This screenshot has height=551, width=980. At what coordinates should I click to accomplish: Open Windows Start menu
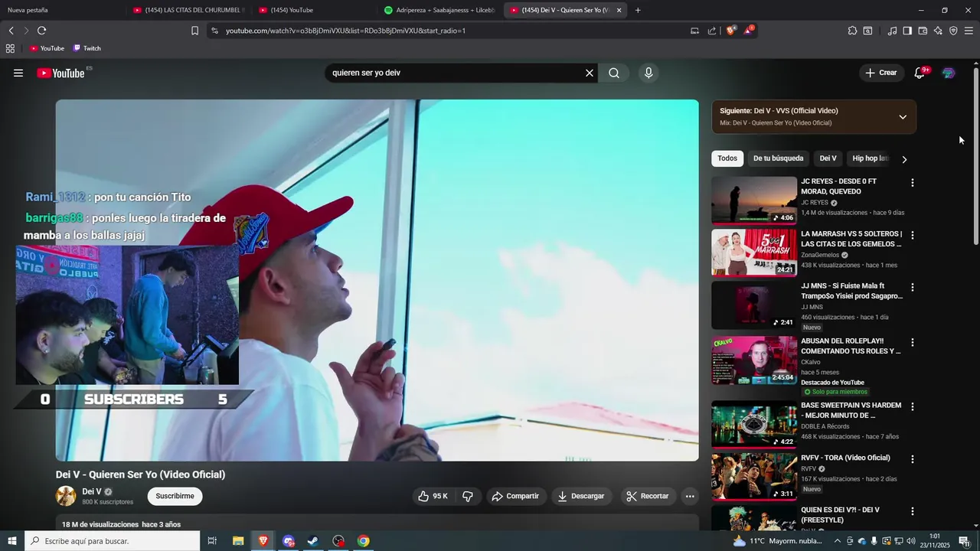pyautogui.click(x=12, y=541)
